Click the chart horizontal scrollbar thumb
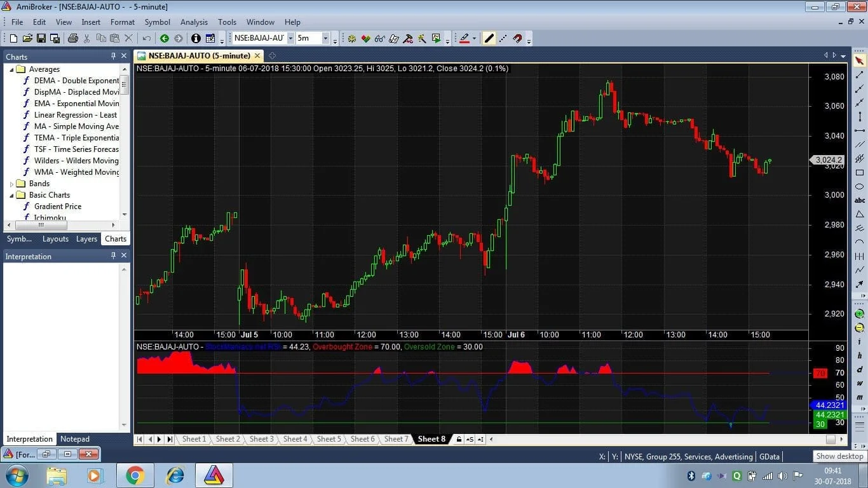The height and width of the screenshot is (488, 868). pos(831,439)
